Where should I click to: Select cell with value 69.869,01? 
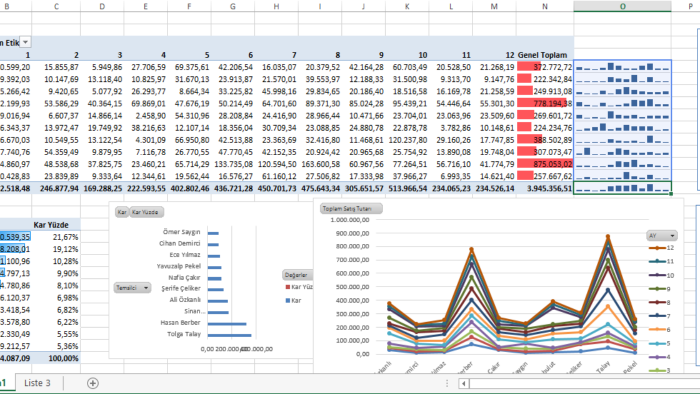click(x=146, y=104)
